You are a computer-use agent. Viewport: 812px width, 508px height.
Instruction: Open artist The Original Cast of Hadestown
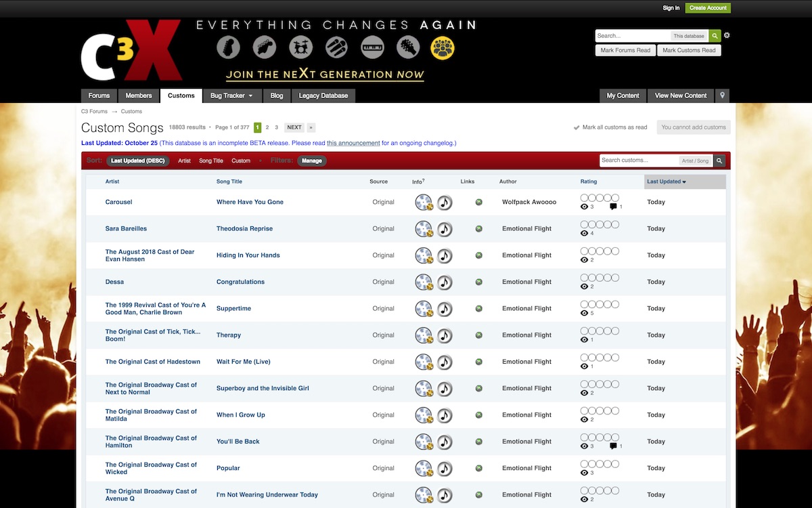click(153, 362)
